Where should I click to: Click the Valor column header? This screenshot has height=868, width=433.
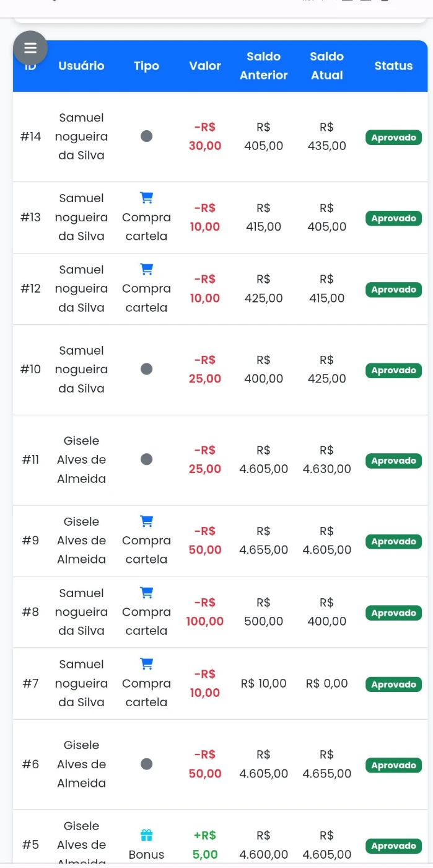pos(205,66)
